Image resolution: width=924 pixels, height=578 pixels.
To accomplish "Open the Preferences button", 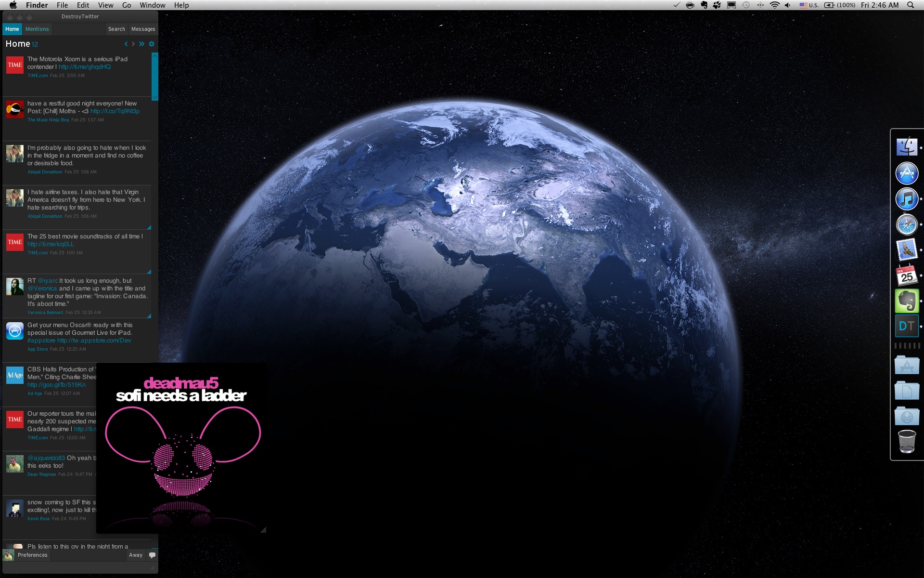I will (x=32, y=555).
